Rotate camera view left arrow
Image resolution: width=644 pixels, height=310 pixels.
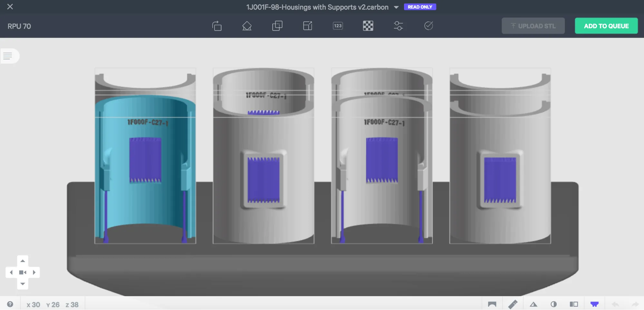tap(11, 272)
